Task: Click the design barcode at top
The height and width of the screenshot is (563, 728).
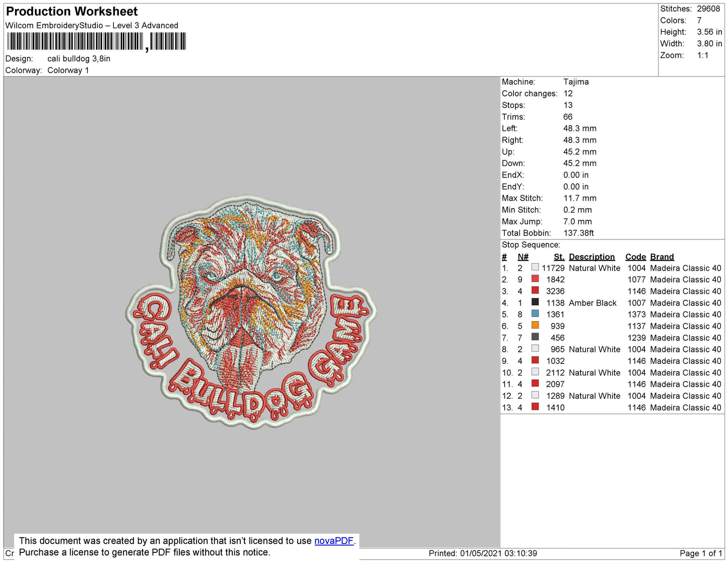Action: point(97,41)
